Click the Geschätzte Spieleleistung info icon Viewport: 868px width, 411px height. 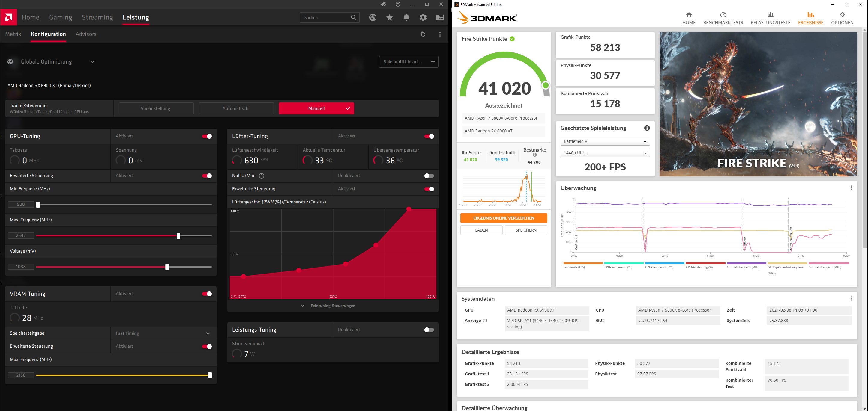[647, 128]
